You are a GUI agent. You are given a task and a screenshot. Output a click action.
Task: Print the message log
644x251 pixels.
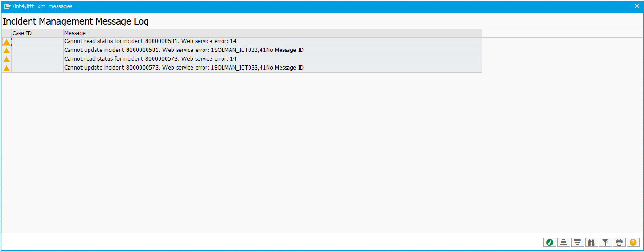click(619, 242)
